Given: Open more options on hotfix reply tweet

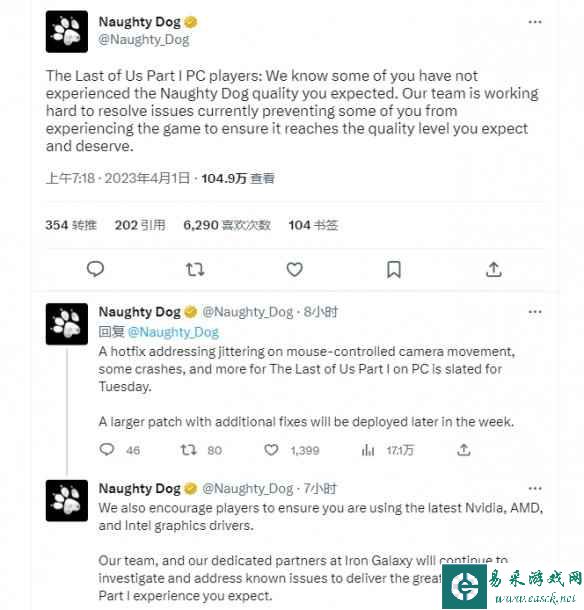Looking at the screenshot, I should pyautogui.click(x=535, y=312).
